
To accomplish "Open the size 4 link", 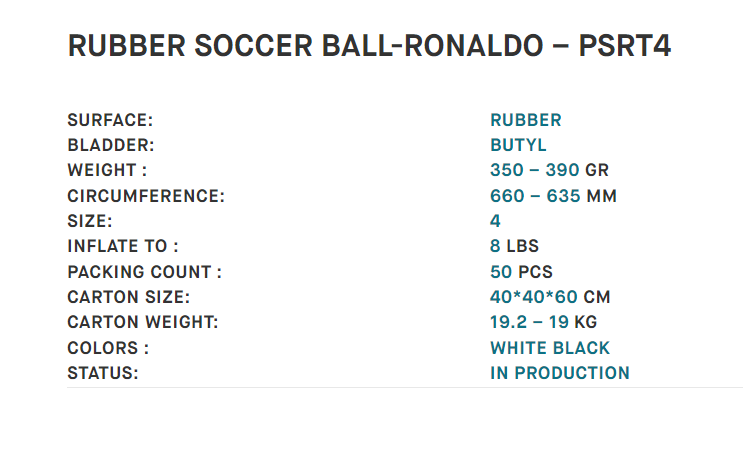I will pos(495,221).
